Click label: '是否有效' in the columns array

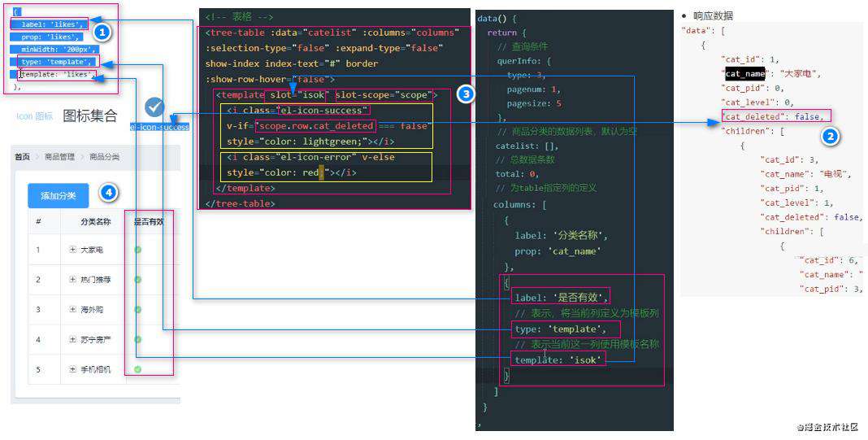(562, 298)
